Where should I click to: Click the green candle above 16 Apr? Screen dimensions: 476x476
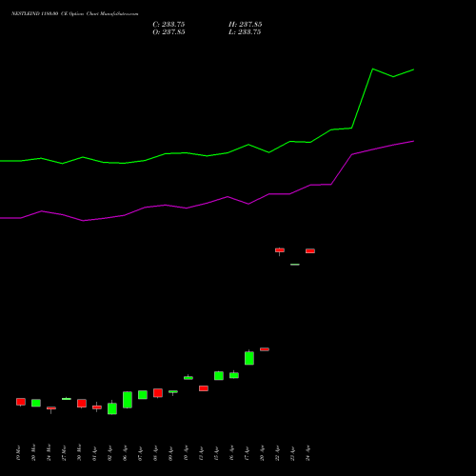[234, 375]
